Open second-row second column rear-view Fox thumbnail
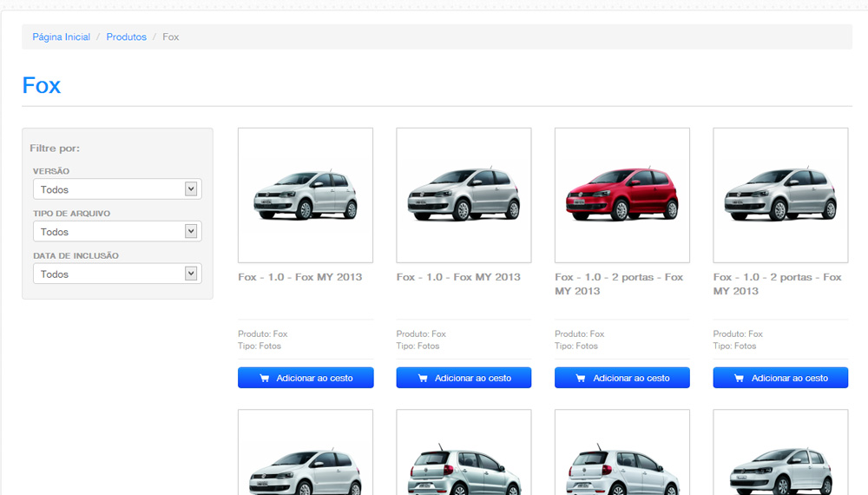This screenshot has height=495, width=868. pos(464,452)
